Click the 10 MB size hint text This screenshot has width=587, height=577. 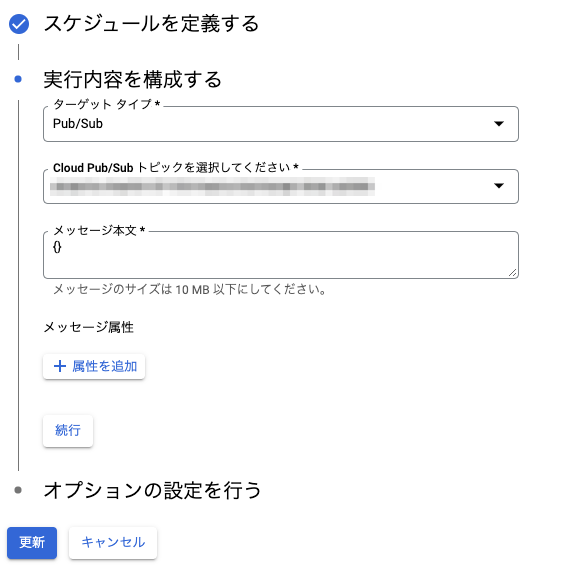(189, 289)
